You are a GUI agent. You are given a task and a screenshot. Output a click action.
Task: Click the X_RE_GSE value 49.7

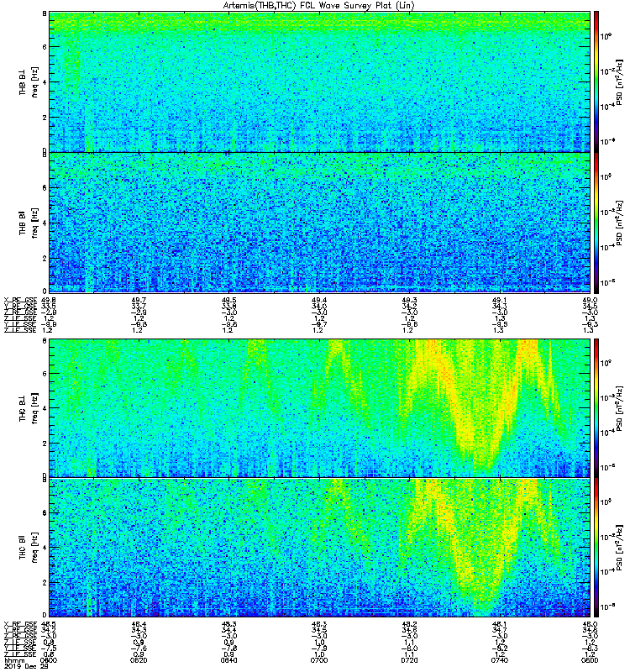pyautogui.click(x=139, y=300)
